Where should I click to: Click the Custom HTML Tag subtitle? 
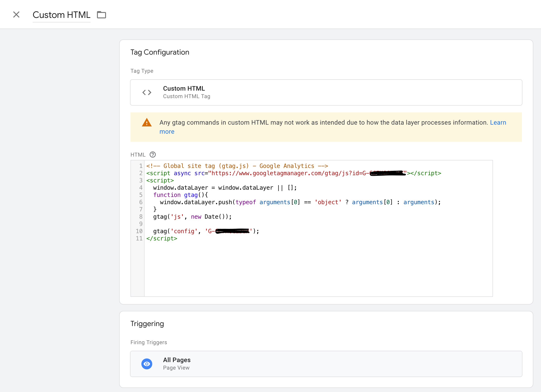pos(186,96)
